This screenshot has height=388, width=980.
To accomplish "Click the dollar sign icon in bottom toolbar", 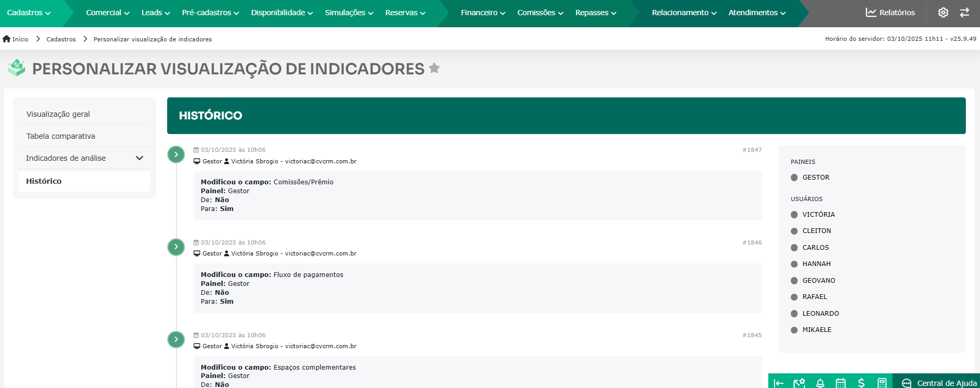I will pyautogui.click(x=861, y=383).
